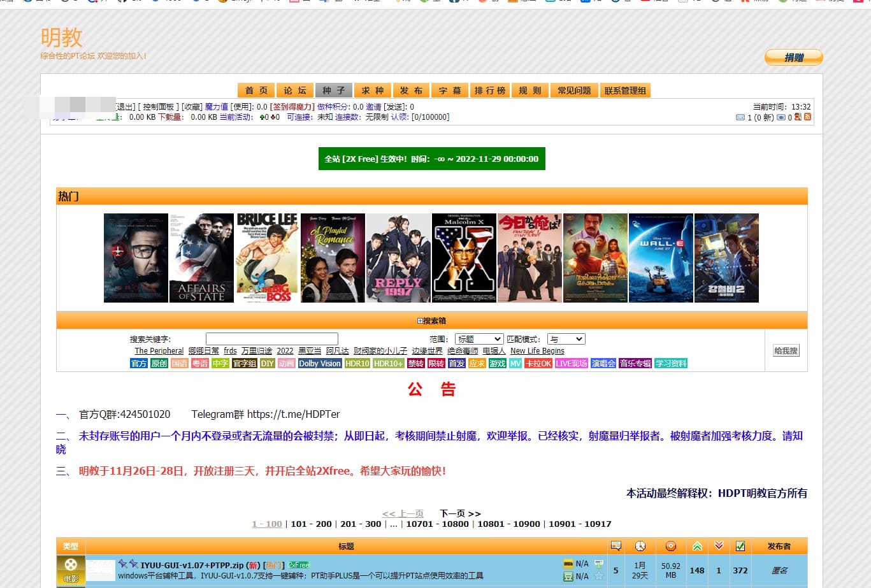Sort by time added clock icon
Viewport: 871px width, 588px height.
click(640, 546)
